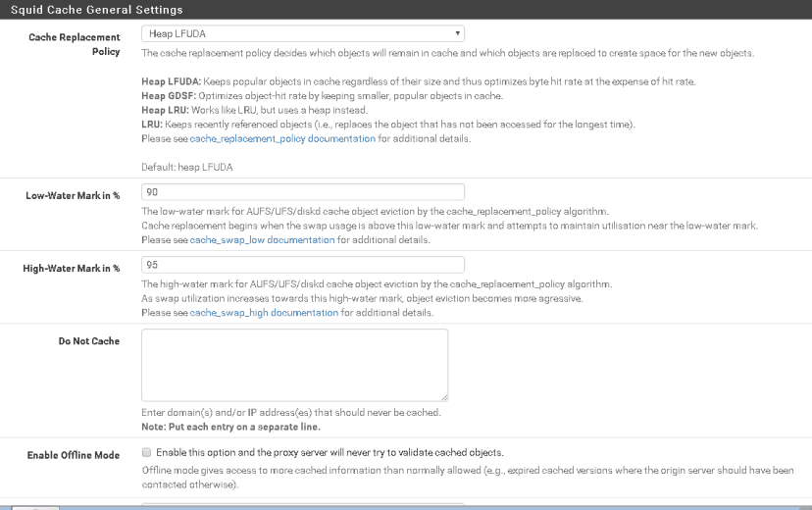Screen dimensions: 812x510
Task: Open cache_replacement_policy documentation link
Action: (282, 138)
